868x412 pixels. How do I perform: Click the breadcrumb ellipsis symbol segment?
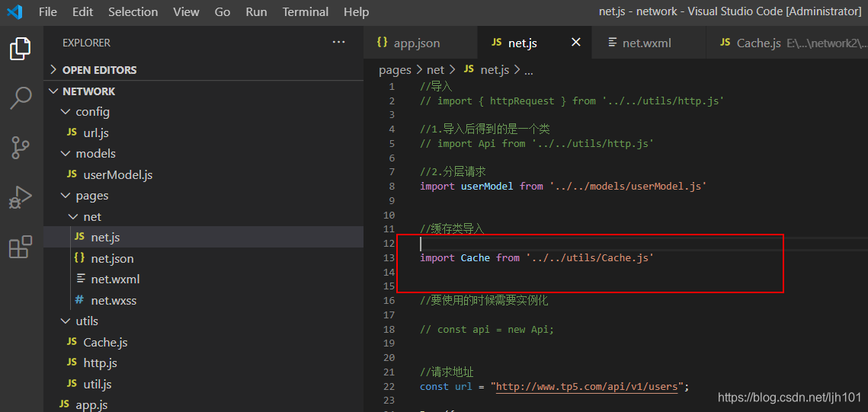click(528, 70)
